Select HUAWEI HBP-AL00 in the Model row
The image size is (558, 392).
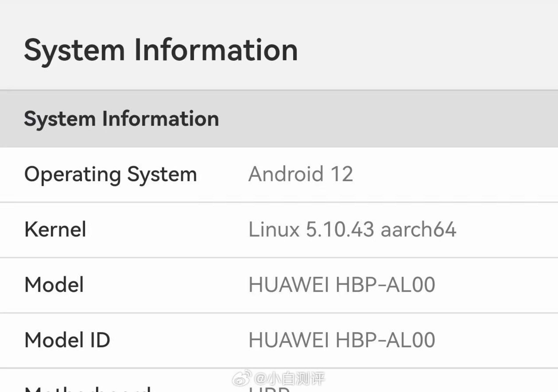pos(342,285)
